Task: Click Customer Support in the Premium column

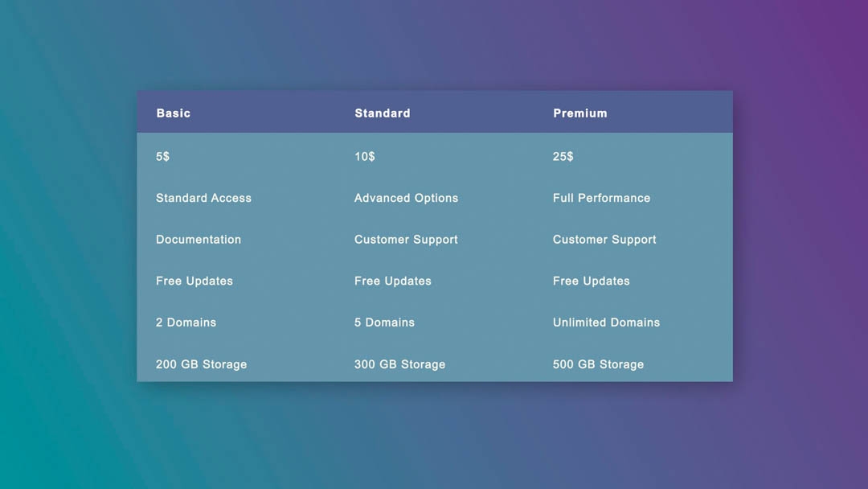Action: click(604, 240)
